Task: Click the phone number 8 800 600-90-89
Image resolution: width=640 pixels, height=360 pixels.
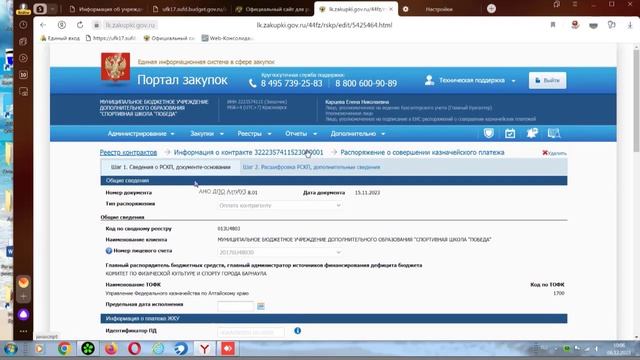Action: click(x=366, y=83)
